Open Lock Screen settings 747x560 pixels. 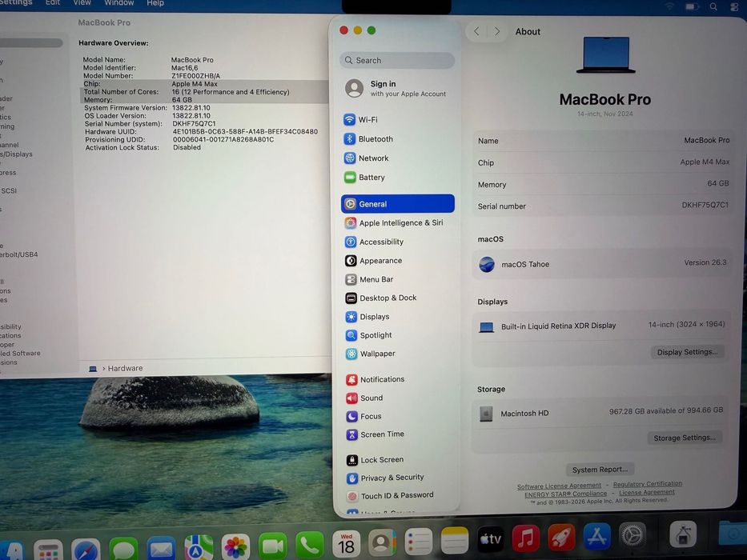pyautogui.click(x=398, y=459)
